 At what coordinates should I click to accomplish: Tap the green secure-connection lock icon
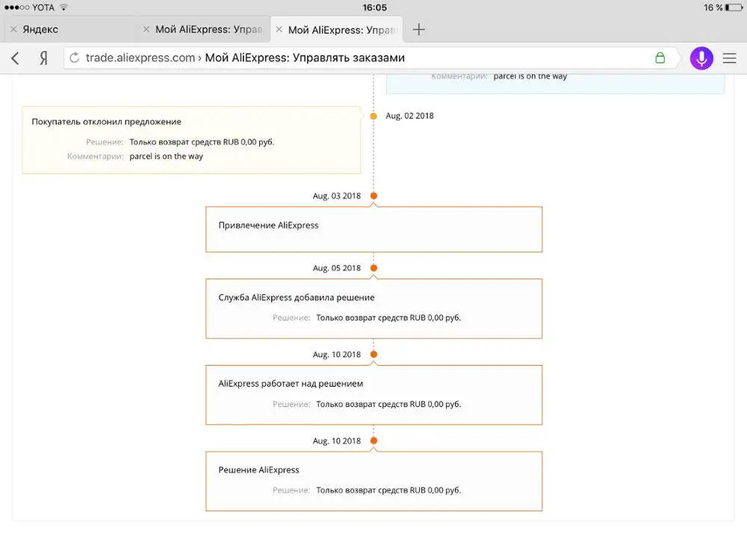click(660, 57)
